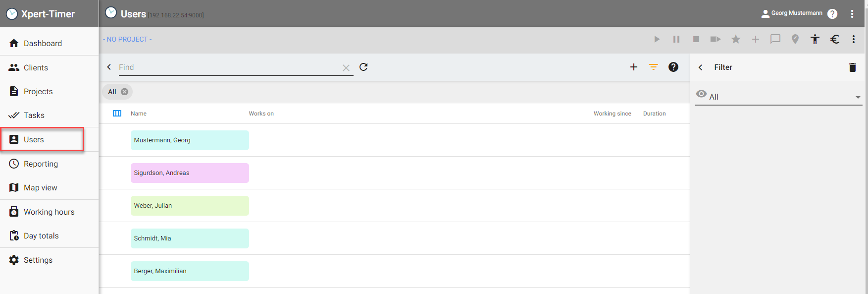Delete filter using trash can icon
This screenshot has width=868, height=294.
click(x=852, y=67)
